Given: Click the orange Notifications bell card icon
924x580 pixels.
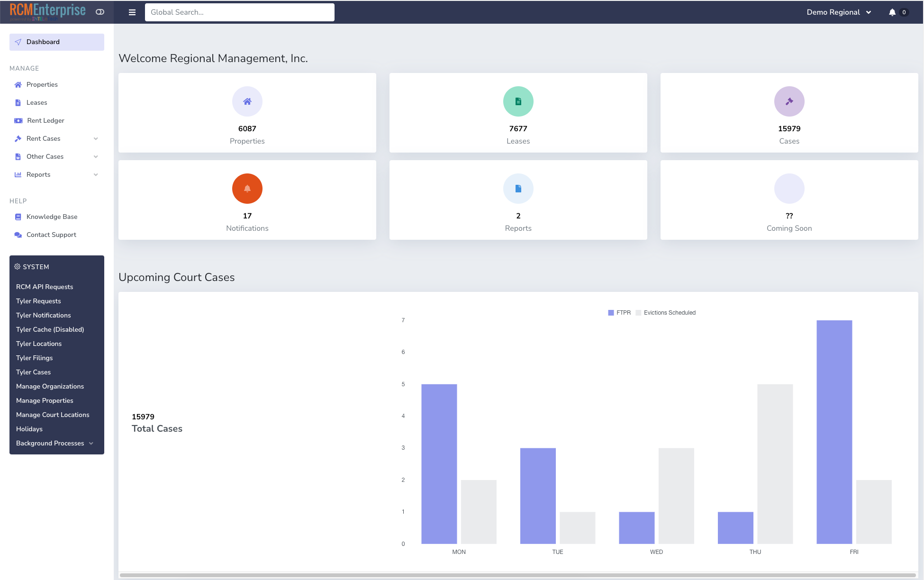Looking at the screenshot, I should (x=247, y=188).
